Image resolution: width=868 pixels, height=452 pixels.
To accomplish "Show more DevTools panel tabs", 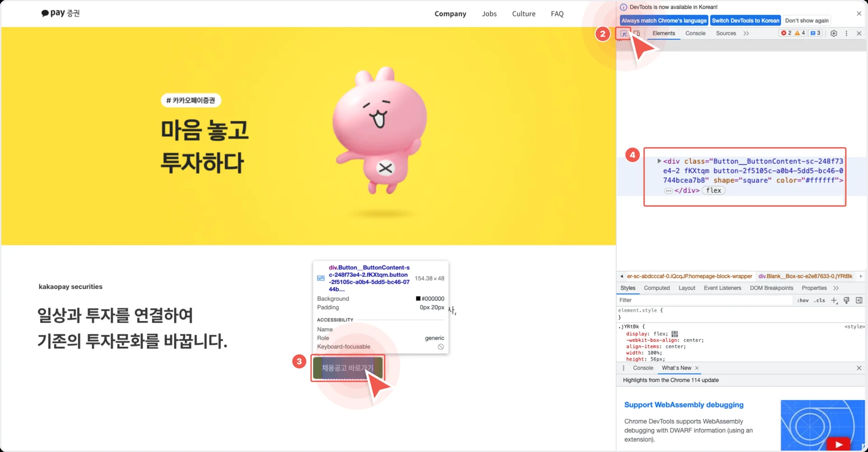I will pyautogui.click(x=746, y=33).
